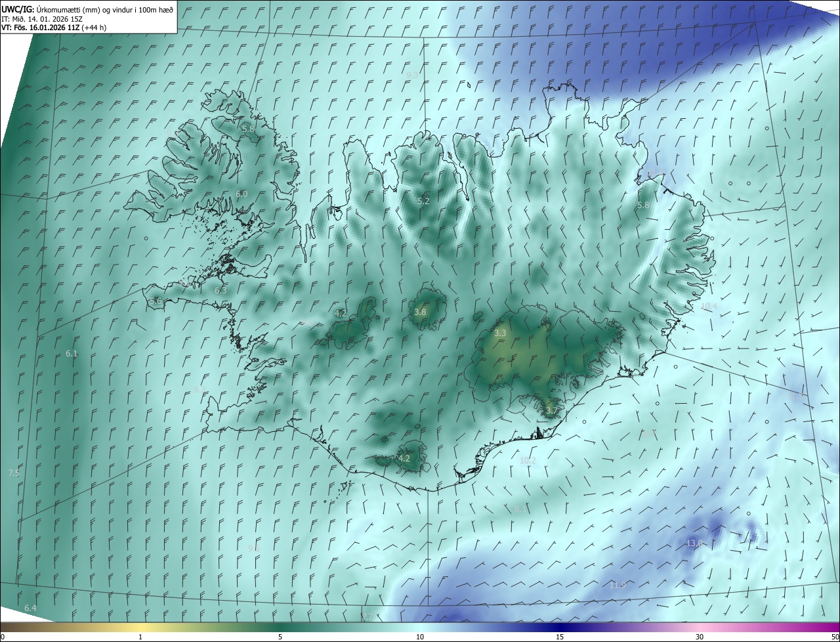Click the 50 label on the colour scale
The height and width of the screenshot is (642, 840).
click(x=835, y=637)
